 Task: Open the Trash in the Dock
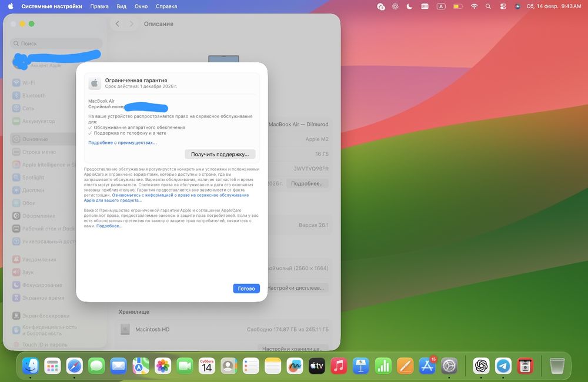(557, 366)
